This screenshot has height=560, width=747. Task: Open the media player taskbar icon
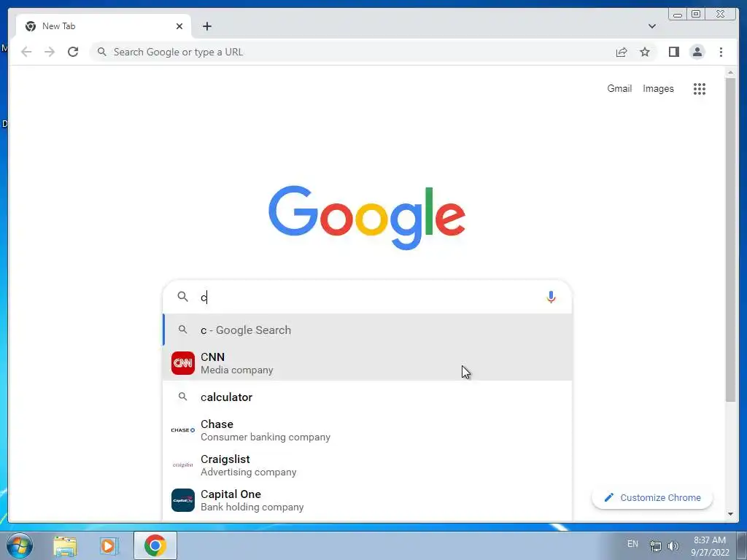click(109, 545)
